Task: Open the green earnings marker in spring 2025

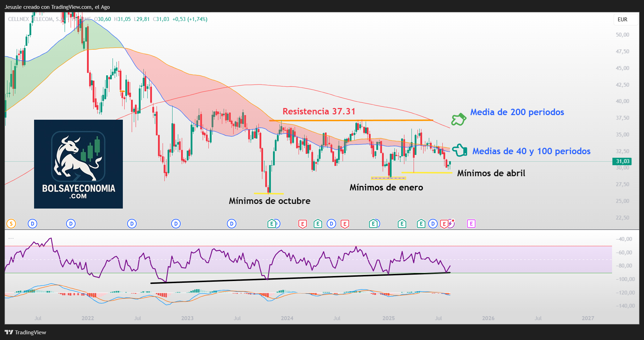Action: pos(421,224)
